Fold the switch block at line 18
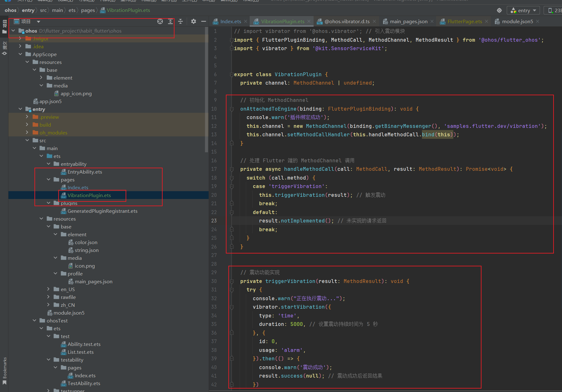Screen dimensions: 562x392 coord(232,178)
